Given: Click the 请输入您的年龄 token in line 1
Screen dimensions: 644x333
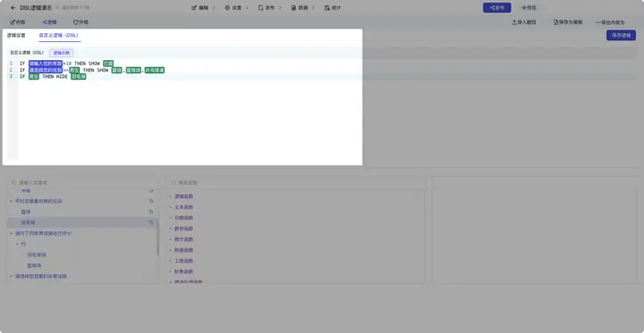Looking at the screenshot, I should pyautogui.click(x=46, y=64).
